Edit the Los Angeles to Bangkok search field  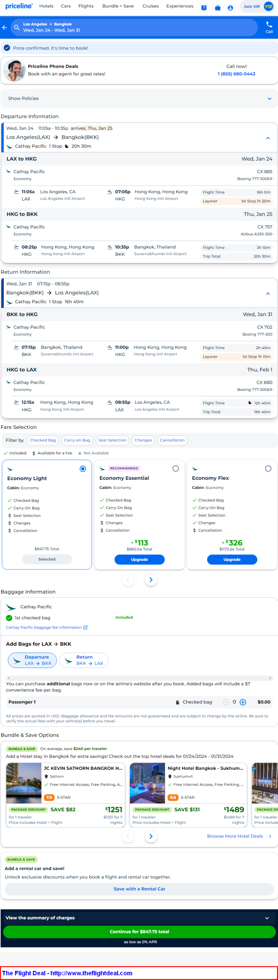pos(134,27)
